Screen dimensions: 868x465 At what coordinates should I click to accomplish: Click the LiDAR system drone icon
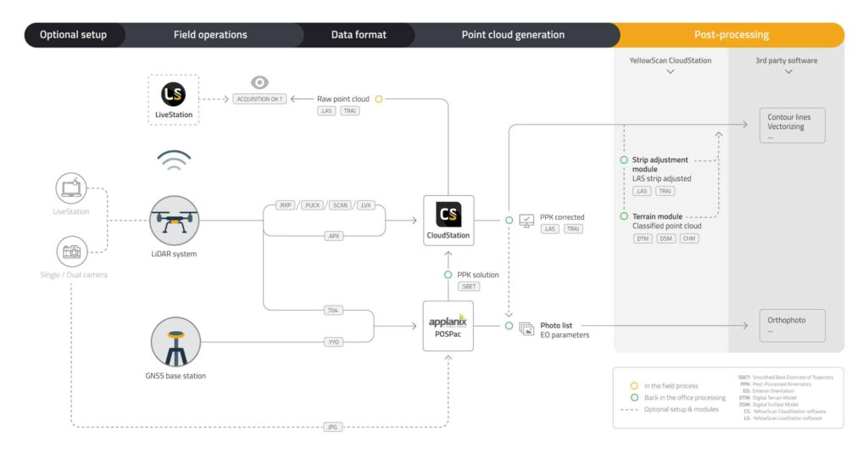click(174, 221)
